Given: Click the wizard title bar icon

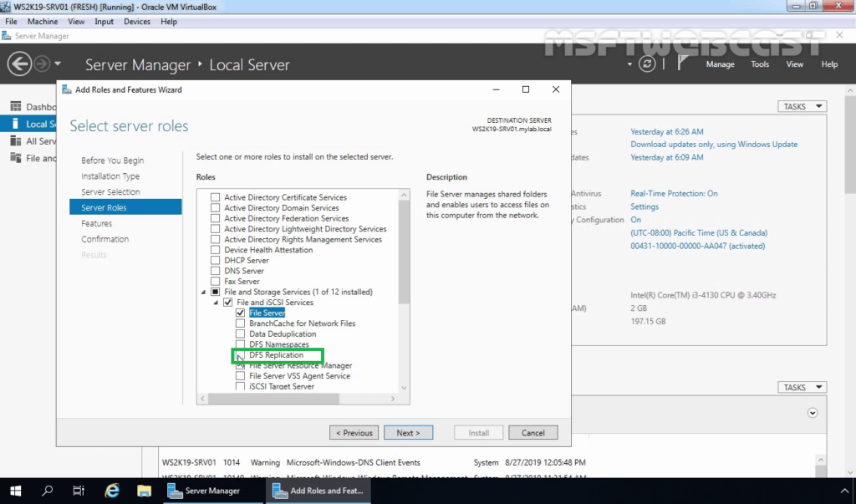Looking at the screenshot, I should point(67,89).
